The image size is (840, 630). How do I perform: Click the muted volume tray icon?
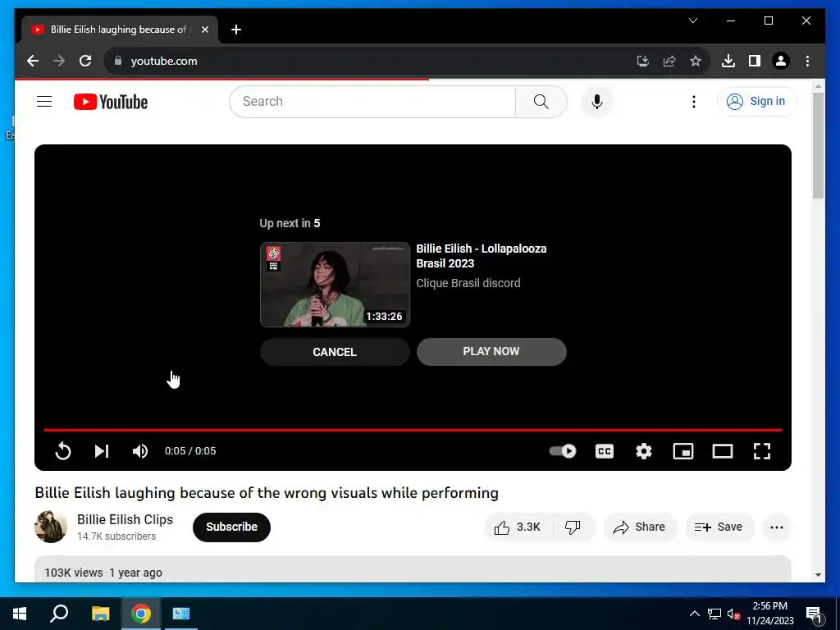pyautogui.click(x=733, y=614)
